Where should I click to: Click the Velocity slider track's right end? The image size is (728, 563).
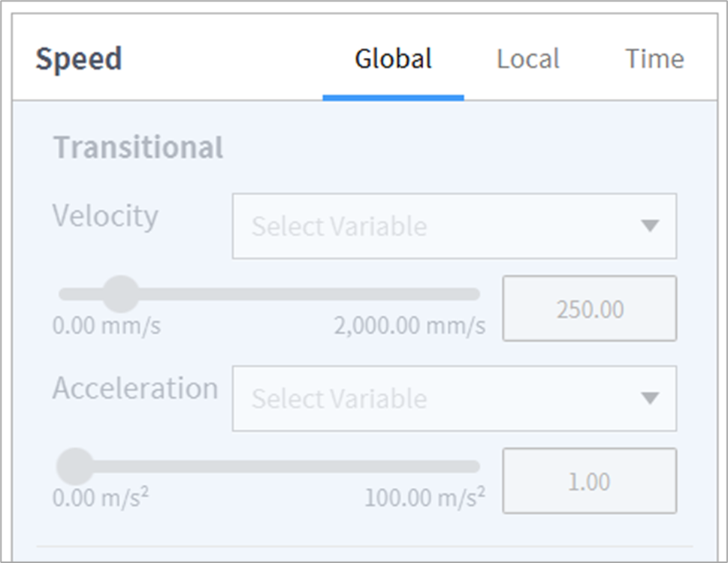[473, 294]
